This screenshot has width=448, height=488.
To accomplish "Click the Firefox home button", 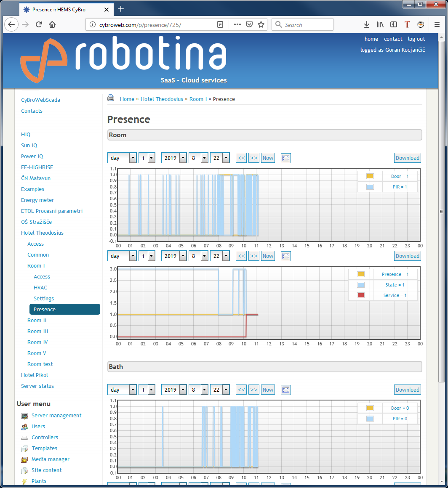I will click(52, 24).
